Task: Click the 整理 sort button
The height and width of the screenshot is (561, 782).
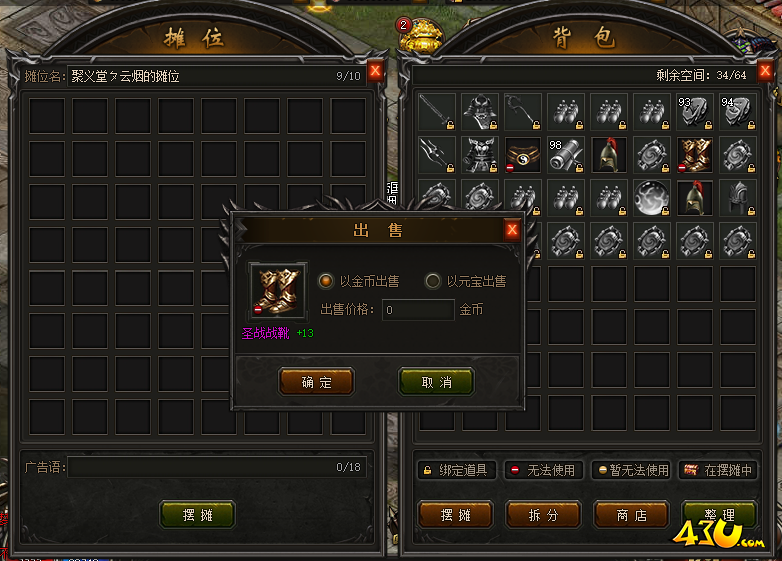Action: pos(720,515)
